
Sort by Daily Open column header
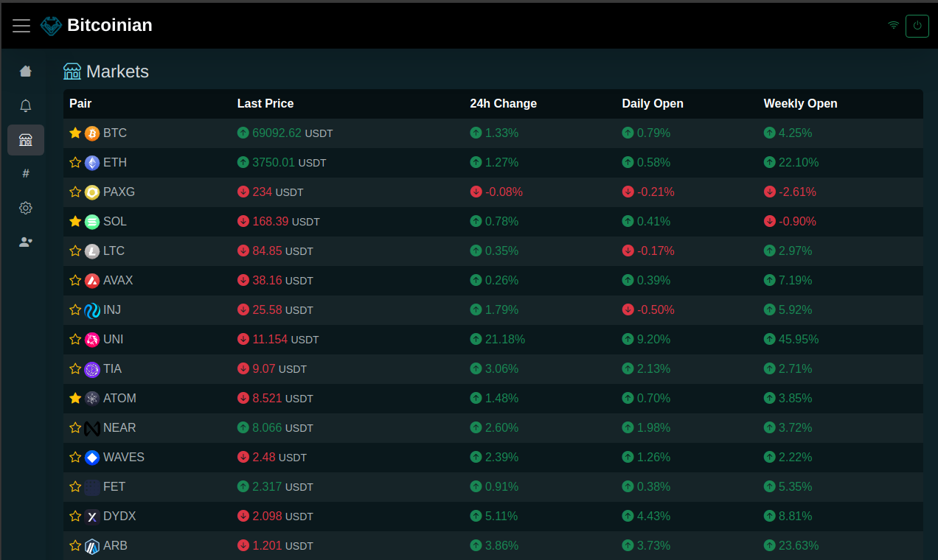pyautogui.click(x=653, y=104)
